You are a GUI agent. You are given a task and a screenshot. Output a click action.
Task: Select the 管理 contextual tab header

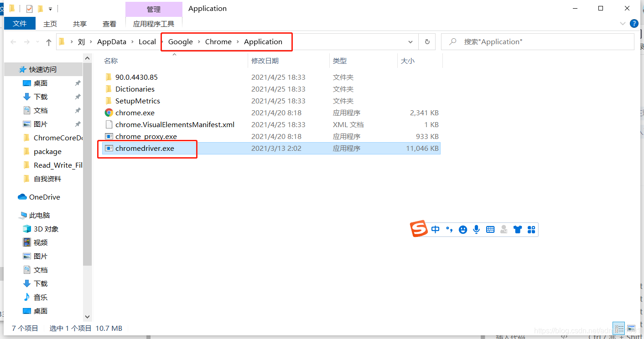point(154,9)
